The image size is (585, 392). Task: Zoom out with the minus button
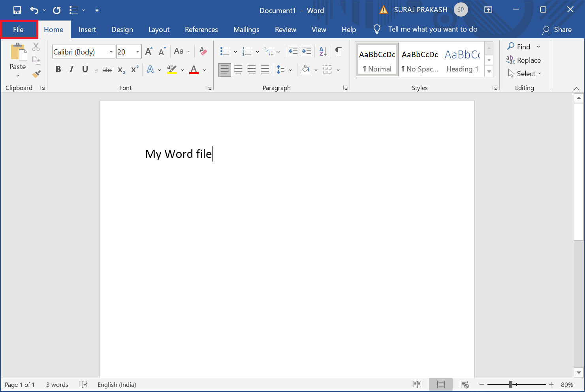click(482, 384)
